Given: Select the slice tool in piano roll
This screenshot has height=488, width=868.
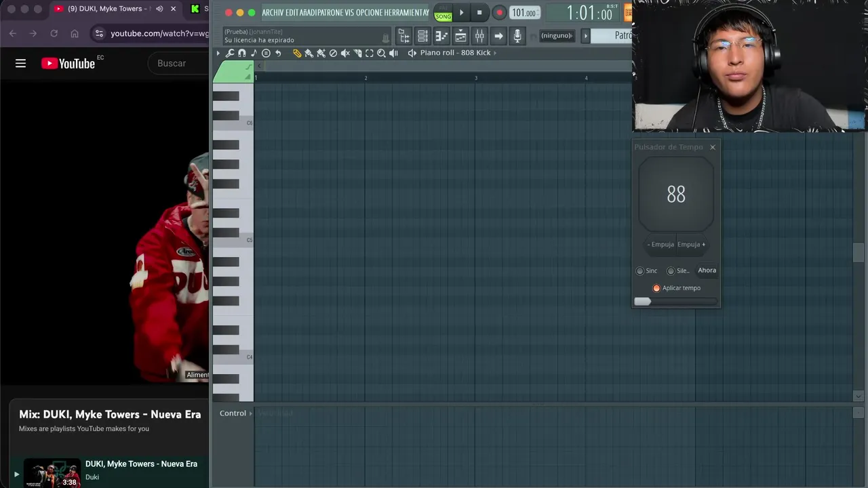Looking at the screenshot, I should click(357, 53).
